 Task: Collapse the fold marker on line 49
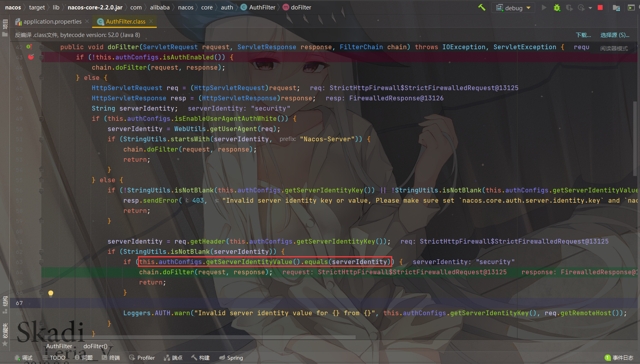tap(41, 118)
